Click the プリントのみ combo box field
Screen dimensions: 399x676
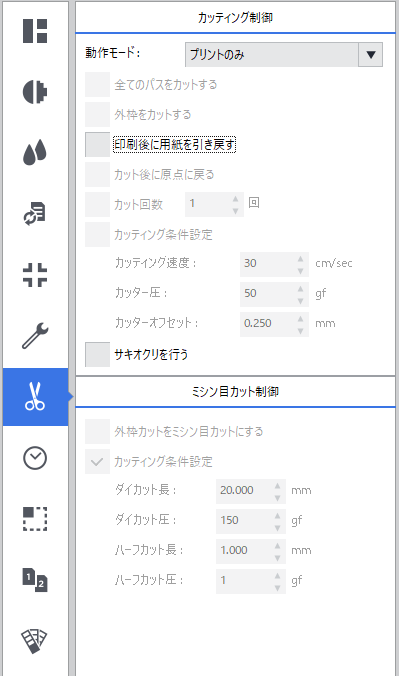pyautogui.click(x=272, y=55)
